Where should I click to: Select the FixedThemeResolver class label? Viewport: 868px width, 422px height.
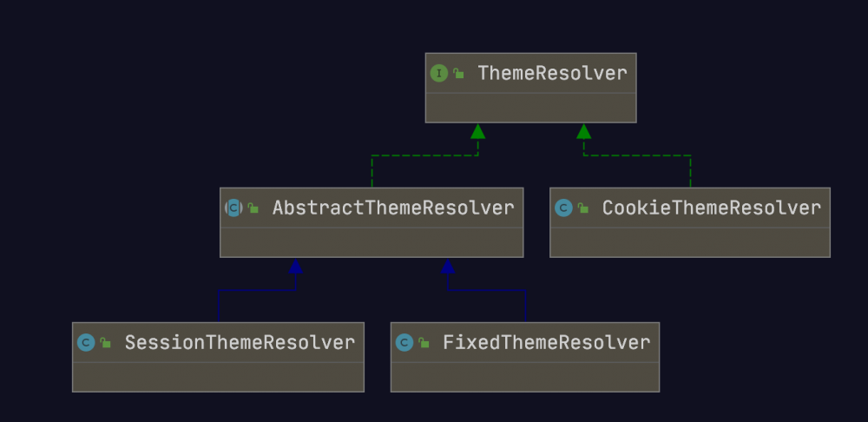click(x=546, y=343)
